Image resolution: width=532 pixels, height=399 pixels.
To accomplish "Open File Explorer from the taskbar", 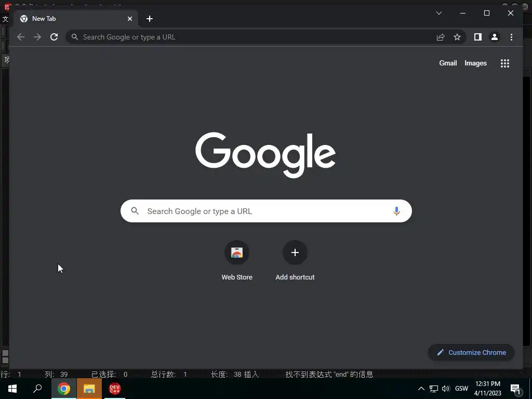I will (x=89, y=389).
